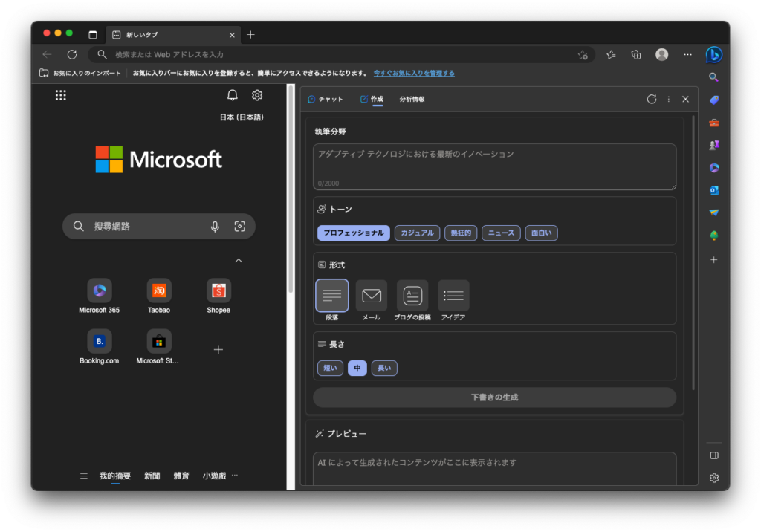Select the 新聞 feed tab
This screenshot has width=761, height=532.
click(152, 476)
